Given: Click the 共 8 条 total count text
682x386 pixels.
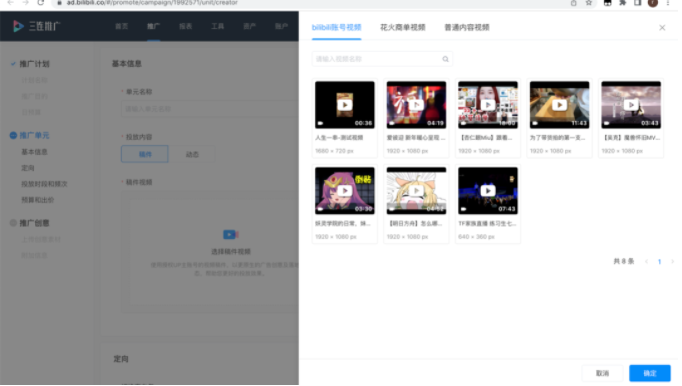Looking at the screenshot, I should pyautogui.click(x=624, y=262).
